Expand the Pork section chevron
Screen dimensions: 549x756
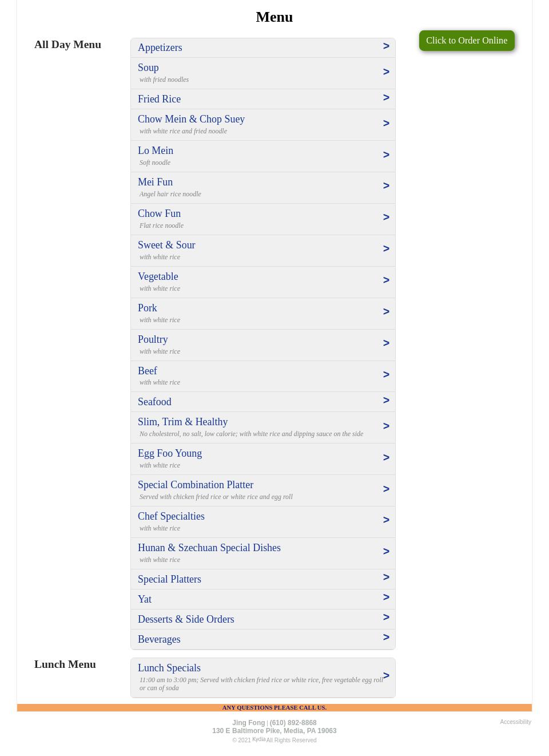point(386,312)
